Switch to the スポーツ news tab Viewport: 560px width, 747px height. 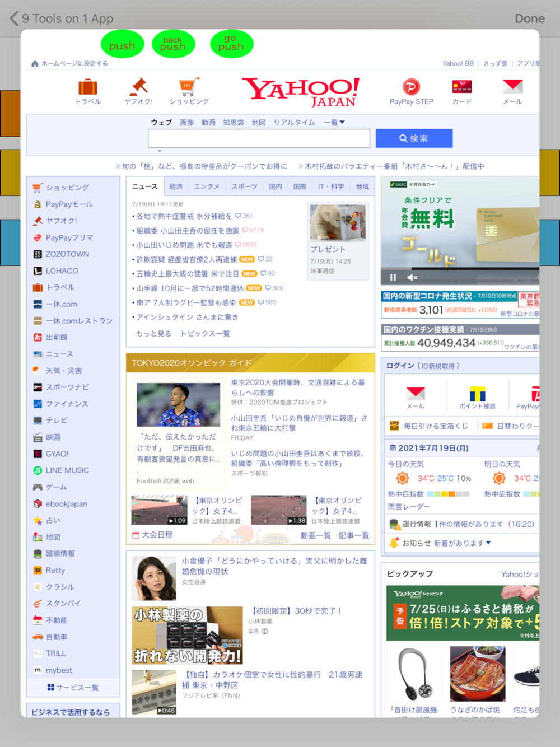pos(244,186)
